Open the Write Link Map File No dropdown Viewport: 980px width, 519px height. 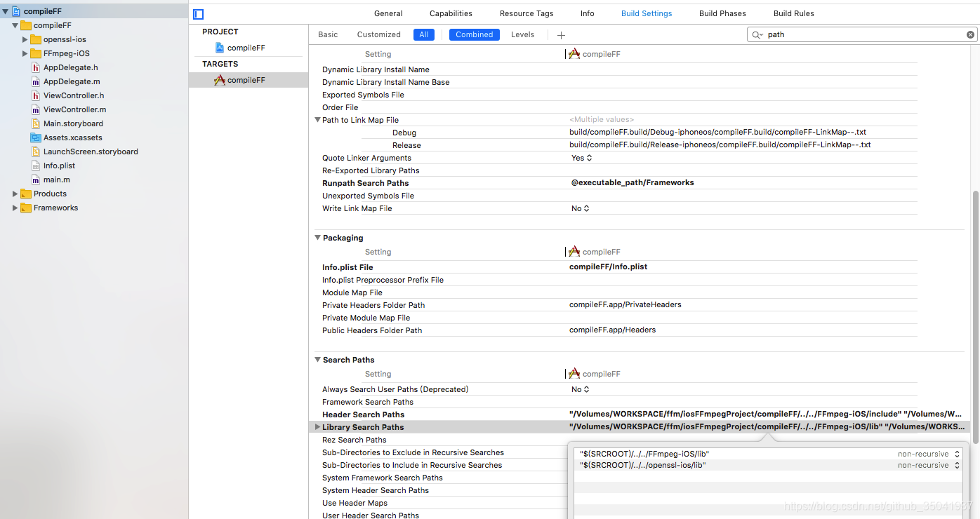click(581, 208)
